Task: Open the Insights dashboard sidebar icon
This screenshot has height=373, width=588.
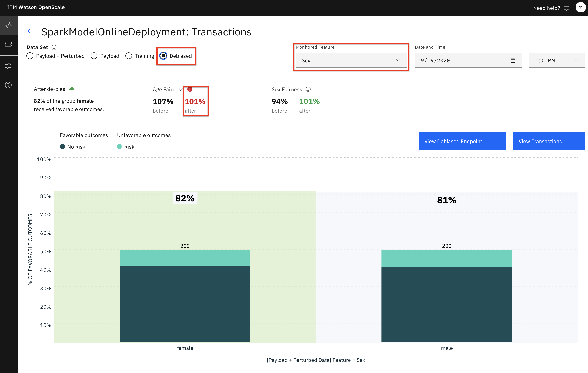Action: 8,25
